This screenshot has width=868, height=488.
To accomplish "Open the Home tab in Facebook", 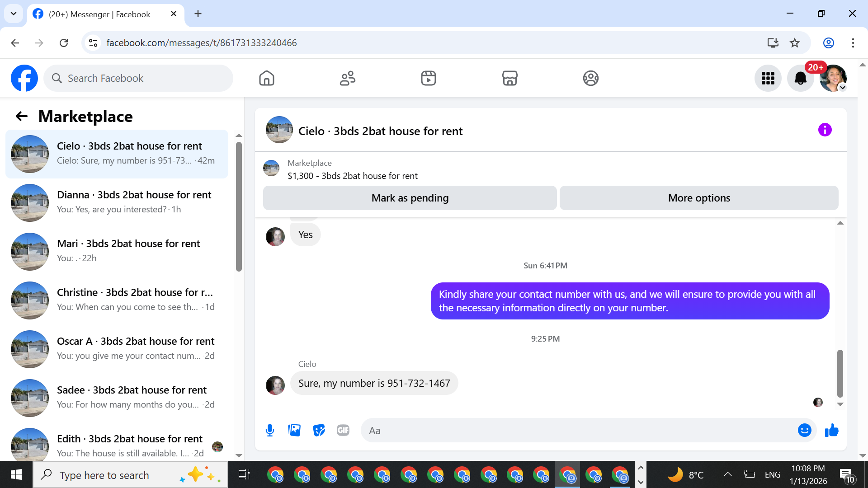I will (267, 78).
